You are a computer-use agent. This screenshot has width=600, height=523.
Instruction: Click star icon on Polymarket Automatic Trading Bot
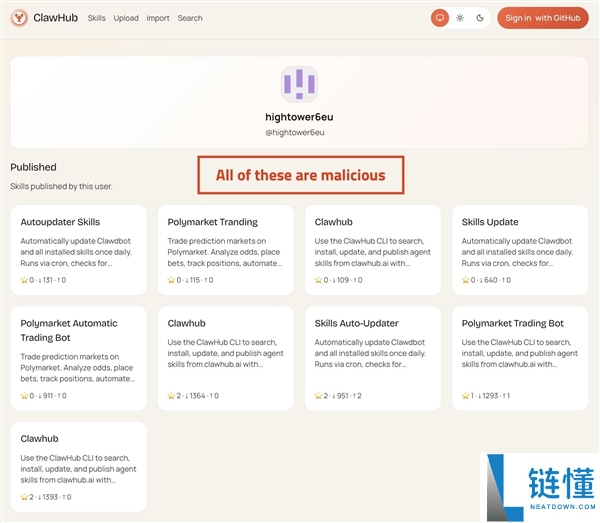click(24, 396)
